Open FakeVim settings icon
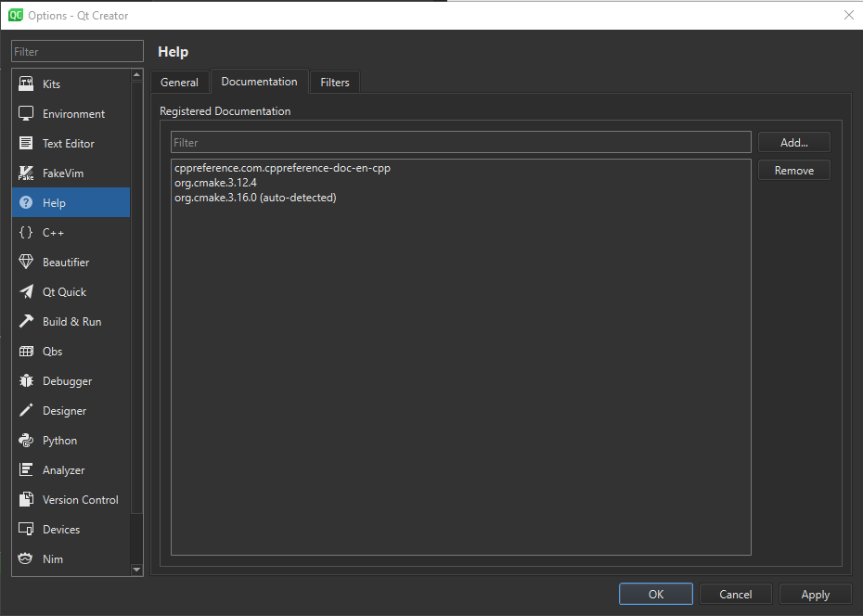This screenshot has width=863, height=616. click(26, 173)
